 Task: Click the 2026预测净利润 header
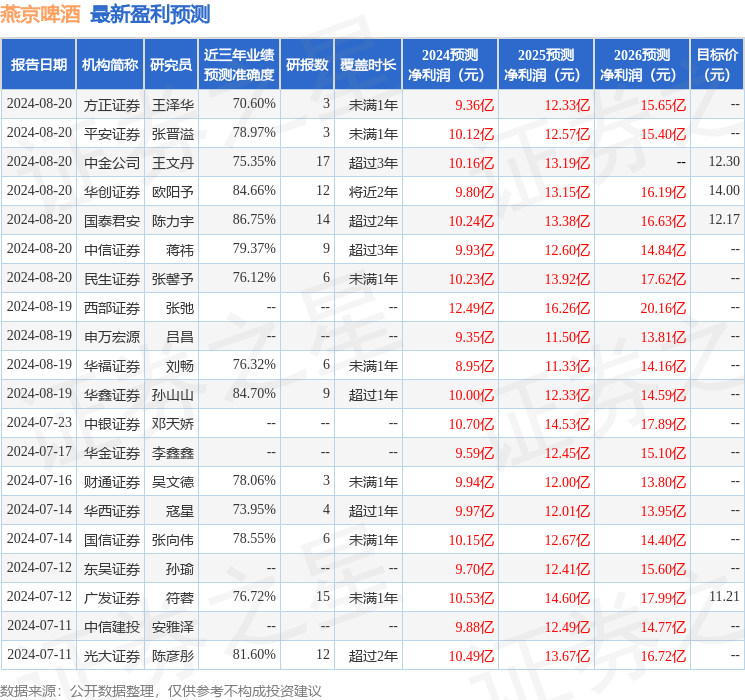click(x=642, y=65)
